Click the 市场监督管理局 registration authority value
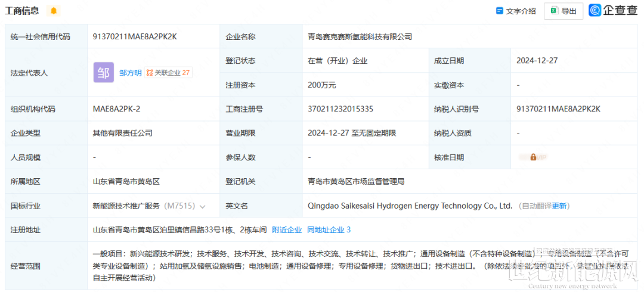The width and height of the screenshot is (644, 292). point(356,181)
